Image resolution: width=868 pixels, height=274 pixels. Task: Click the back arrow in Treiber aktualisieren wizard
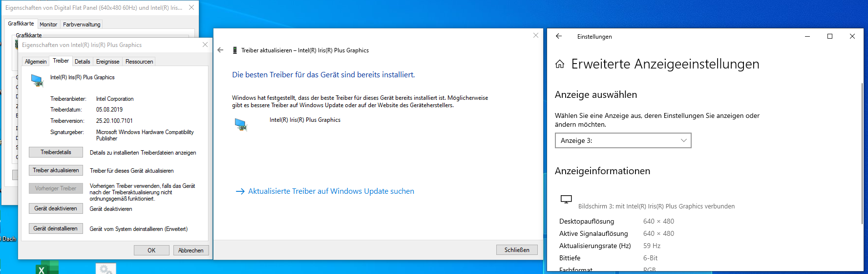pos(220,50)
